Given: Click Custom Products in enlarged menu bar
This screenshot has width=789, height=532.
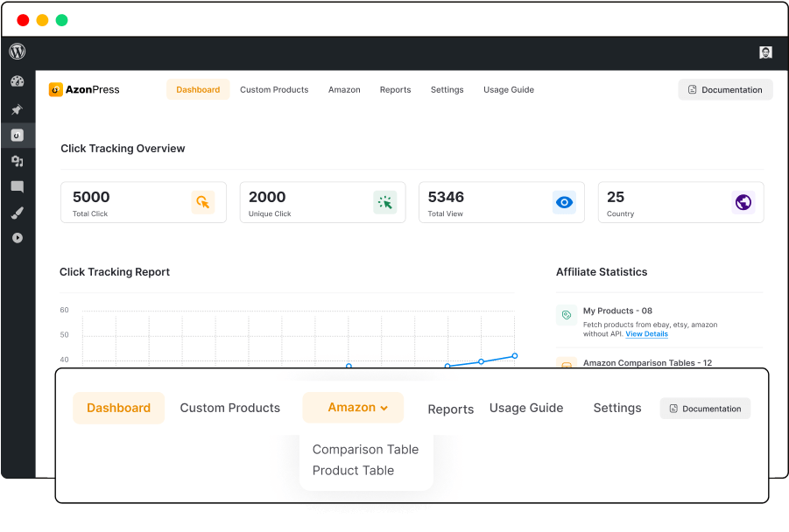Looking at the screenshot, I should [x=230, y=408].
